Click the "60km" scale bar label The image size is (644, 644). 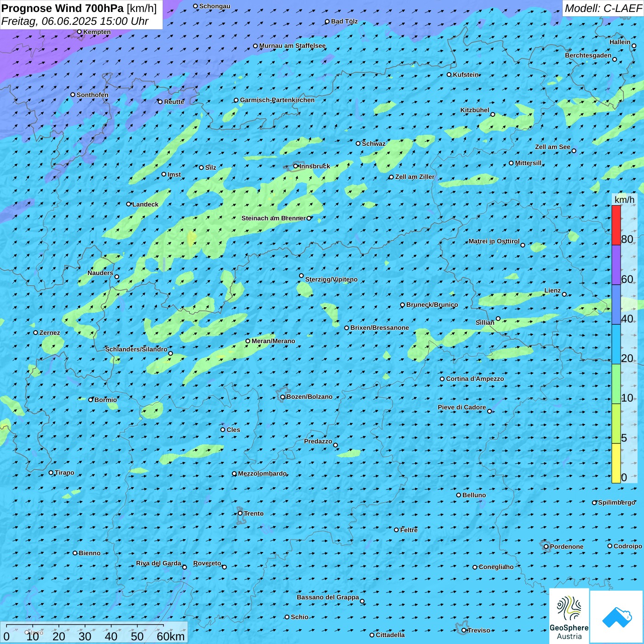[171, 636]
